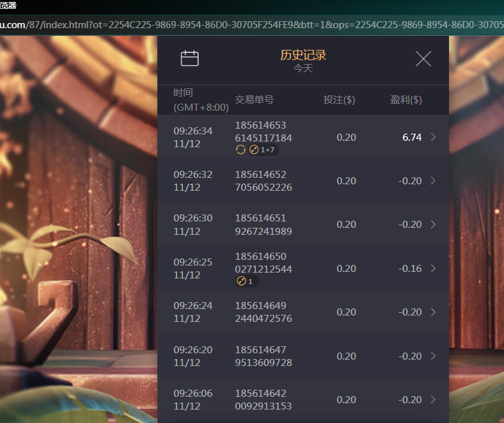Select transaction number 185614642 0092913153
This screenshot has height=423, width=504.
click(x=264, y=400)
